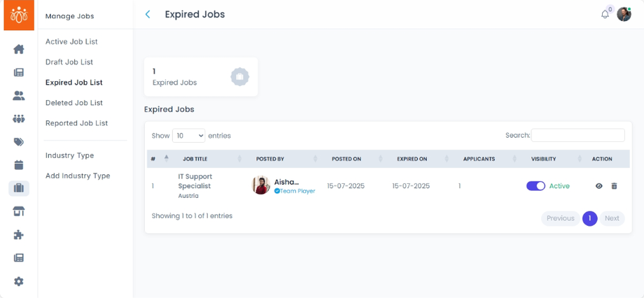View job details with the eye icon
Image resolution: width=644 pixels, height=298 pixels.
(x=598, y=186)
